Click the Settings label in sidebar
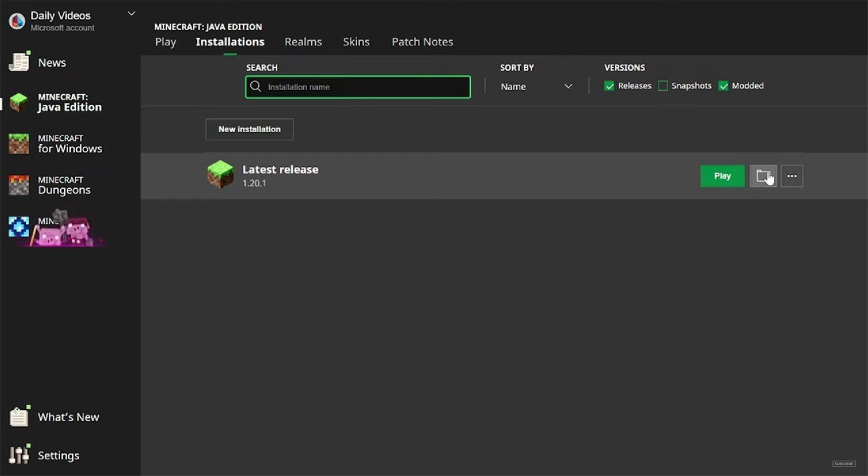 [59, 456]
